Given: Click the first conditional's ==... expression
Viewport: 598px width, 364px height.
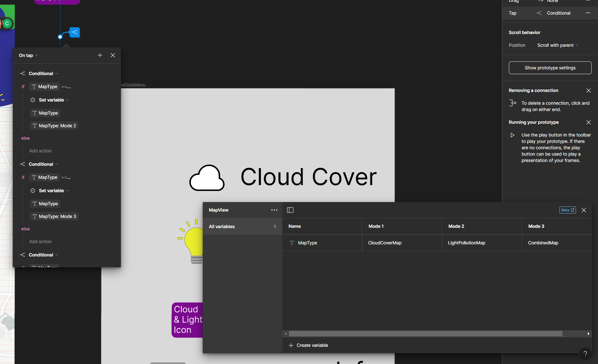Looking at the screenshot, I should click(66, 87).
